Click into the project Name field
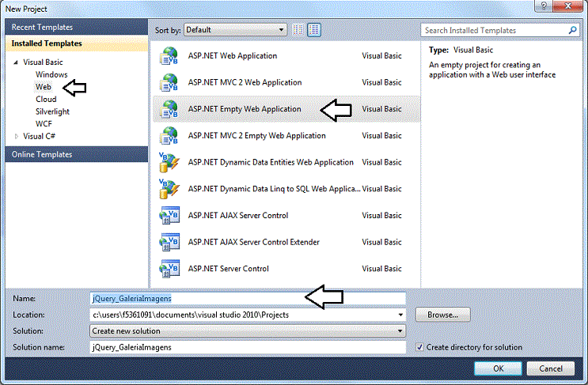588x385 pixels. (x=248, y=299)
